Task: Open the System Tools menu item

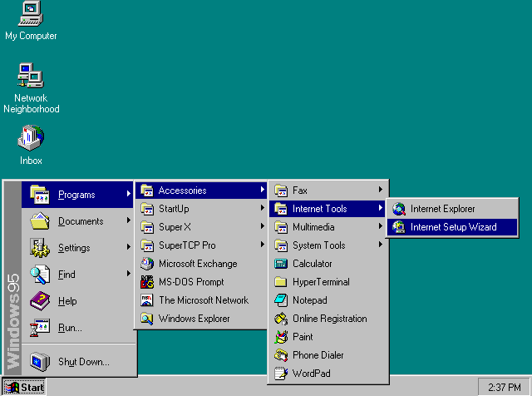Action: point(328,245)
